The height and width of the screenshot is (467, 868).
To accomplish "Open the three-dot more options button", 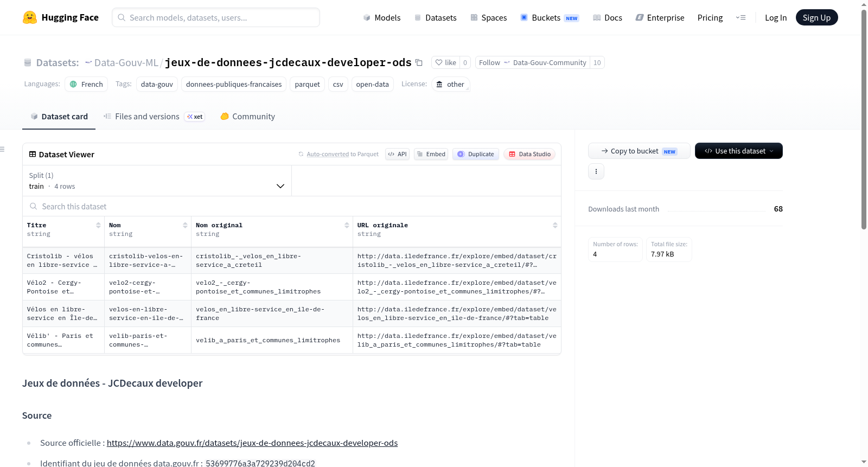I will tap(596, 171).
